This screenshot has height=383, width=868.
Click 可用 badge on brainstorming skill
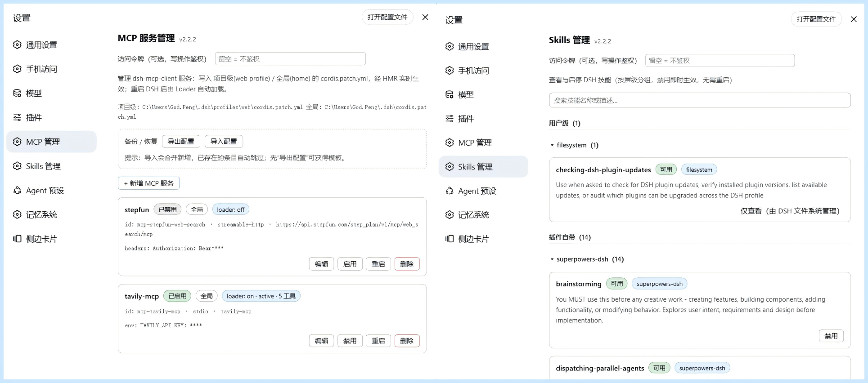click(617, 284)
